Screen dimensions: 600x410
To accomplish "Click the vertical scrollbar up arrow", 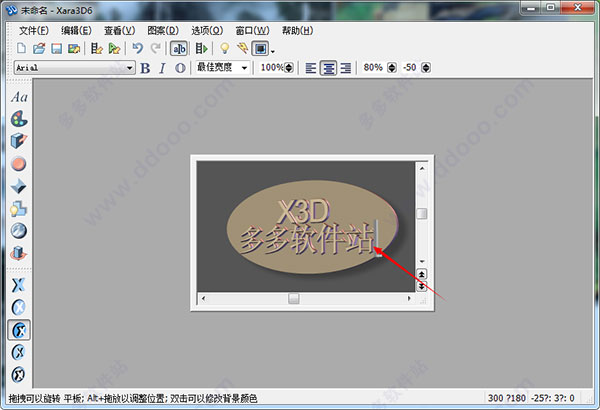I will point(422,168).
